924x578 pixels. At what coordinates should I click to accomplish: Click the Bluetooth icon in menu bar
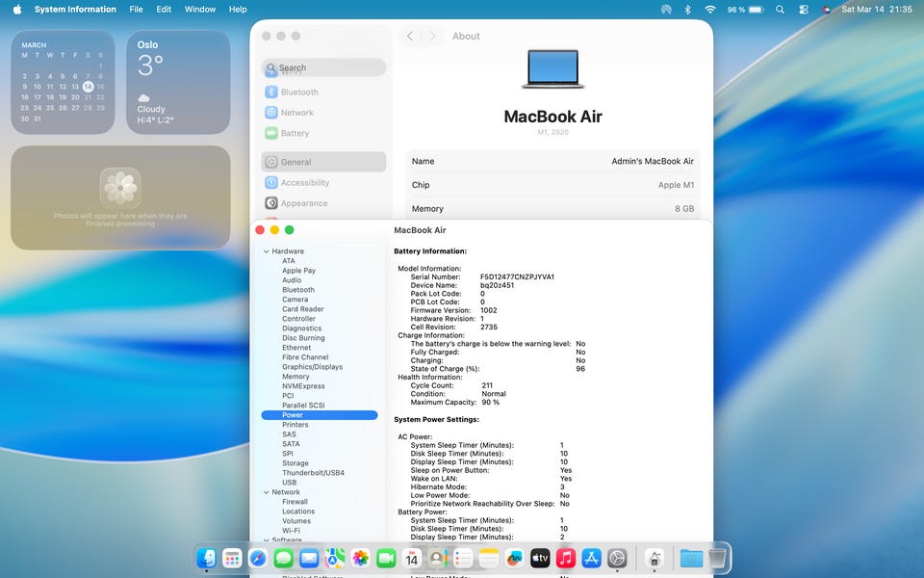(687, 10)
